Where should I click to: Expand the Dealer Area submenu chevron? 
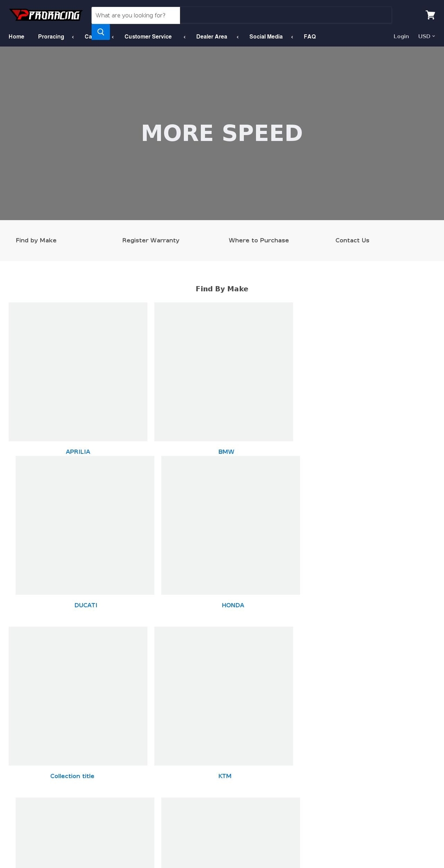(x=238, y=37)
